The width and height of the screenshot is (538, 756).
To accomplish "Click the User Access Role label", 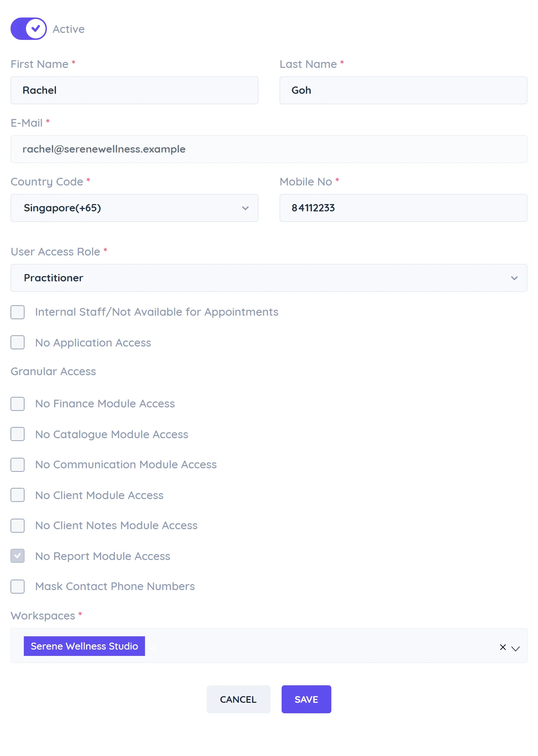I will (55, 252).
